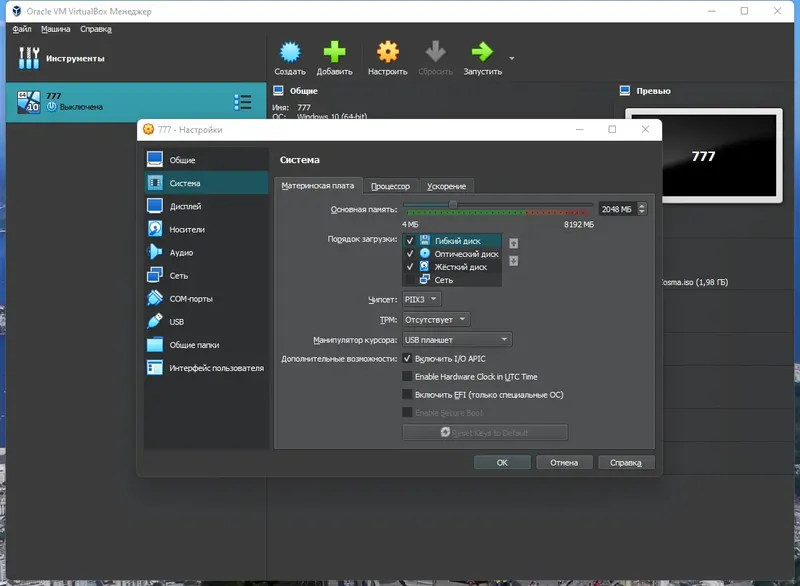Image resolution: width=800 pixels, height=586 pixels.
Task: Move boot item up with arrow button
Action: pos(514,244)
